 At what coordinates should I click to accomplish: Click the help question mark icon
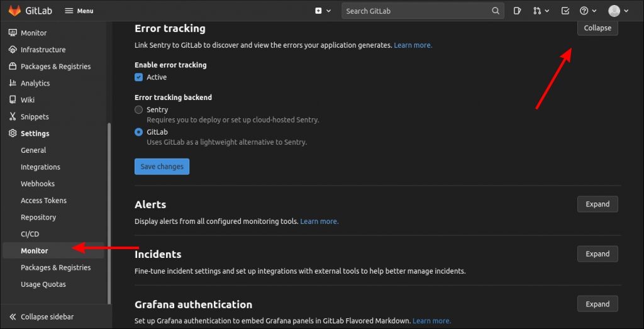tap(584, 11)
